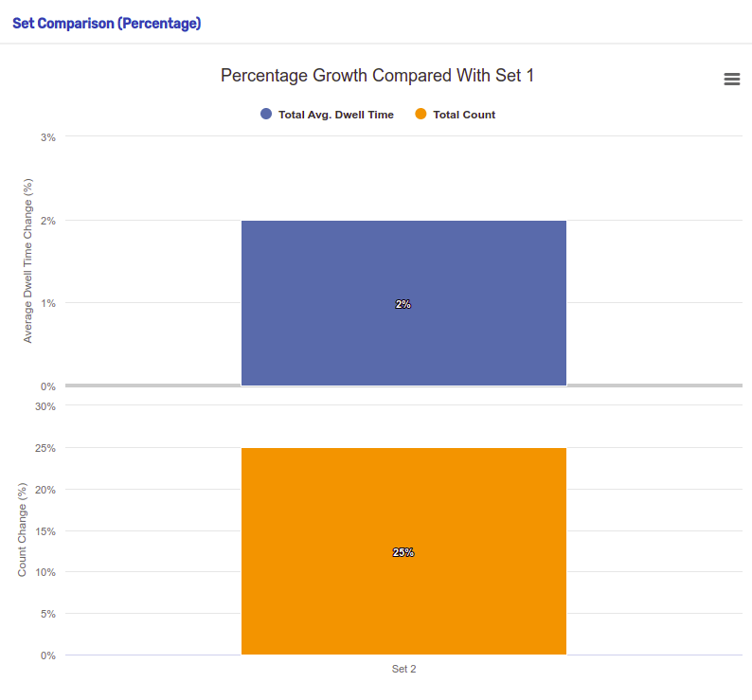Select the orange total count bar
Screen dimensions: 752x700
pos(403,551)
